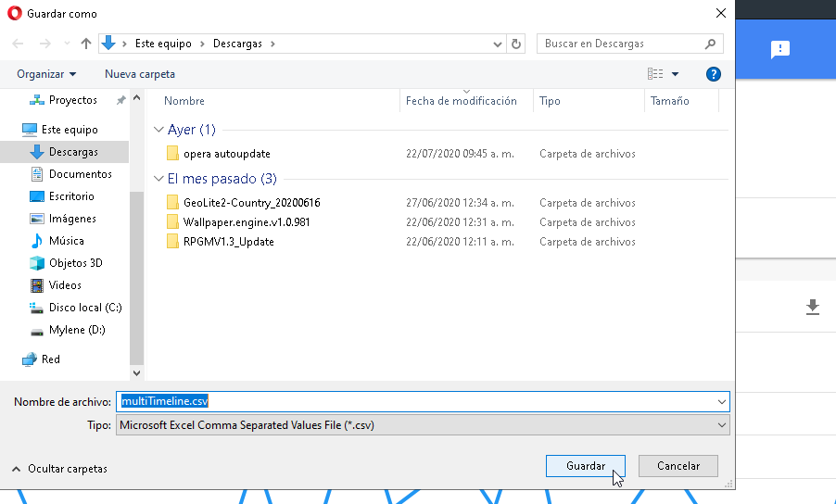Select Este equipo in the breadcrumb path
The image size is (836, 504).
coord(163,44)
